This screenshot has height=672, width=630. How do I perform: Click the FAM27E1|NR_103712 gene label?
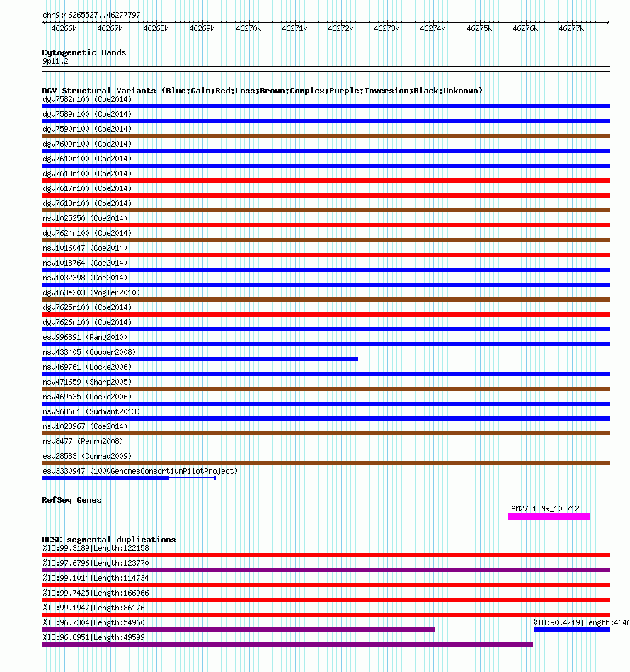(x=543, y=508)
